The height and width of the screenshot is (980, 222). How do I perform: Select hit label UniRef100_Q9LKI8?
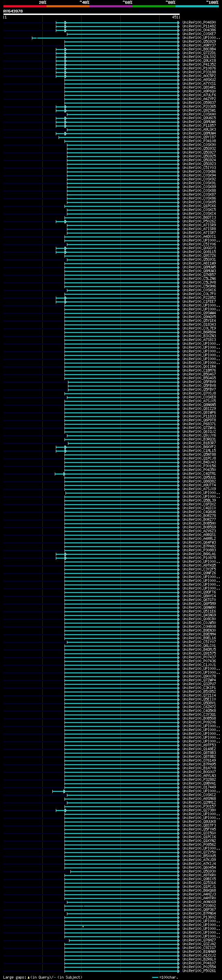[199, 60]
